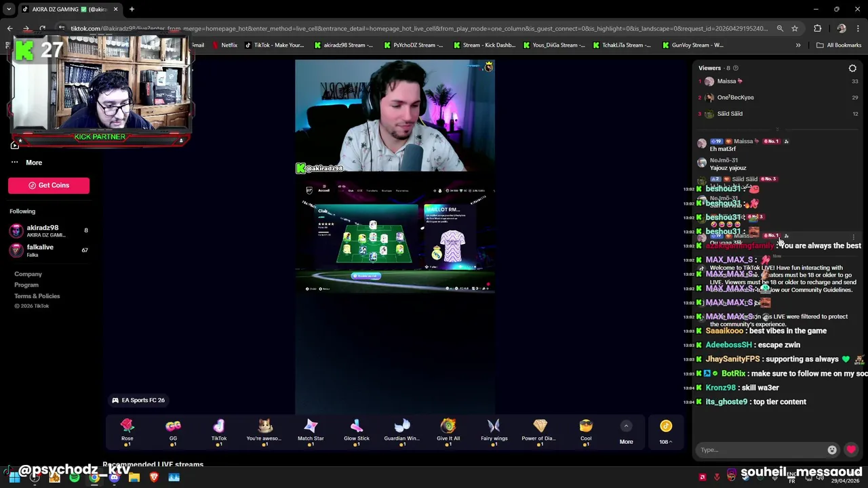This screenshot has width=868, height=488.
Task: Open the Netflix bookmark
Action: coord(224,45)
